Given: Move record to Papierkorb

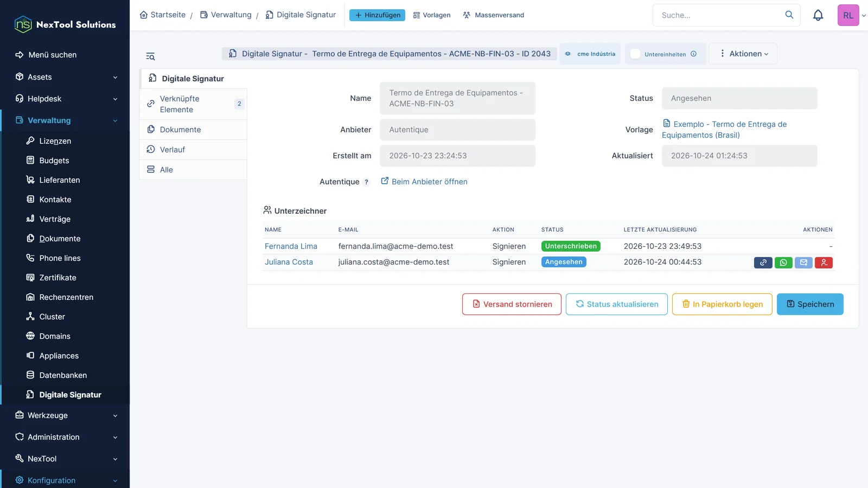Looking at the screenshot, I should click(722, 304).
